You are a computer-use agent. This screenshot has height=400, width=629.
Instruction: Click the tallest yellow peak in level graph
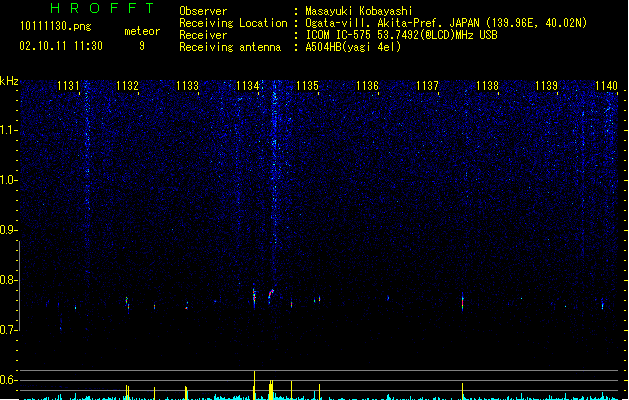tap(254, 385)
